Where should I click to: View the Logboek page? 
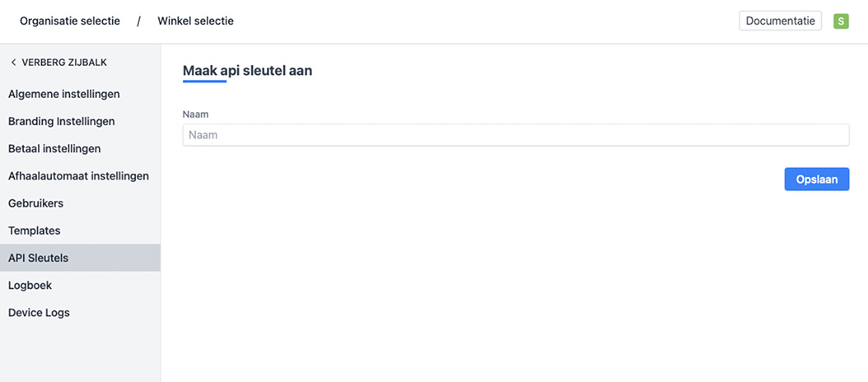click(30, 286)
